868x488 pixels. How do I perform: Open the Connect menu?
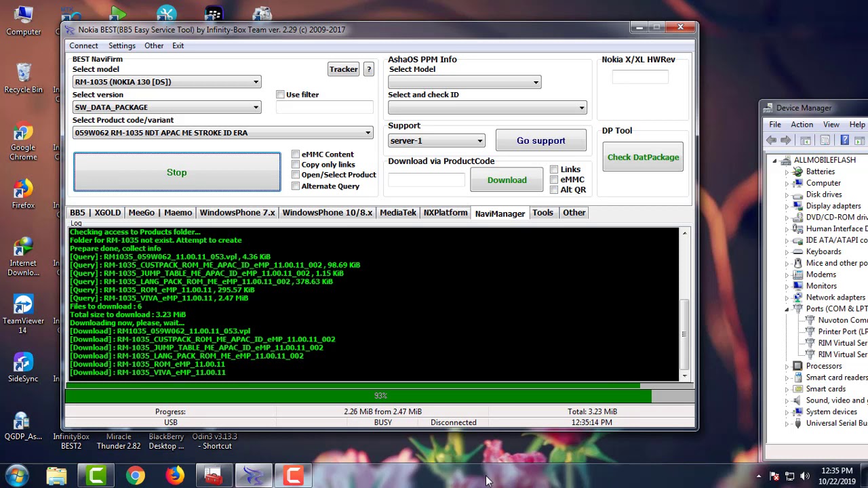point(83,45)
